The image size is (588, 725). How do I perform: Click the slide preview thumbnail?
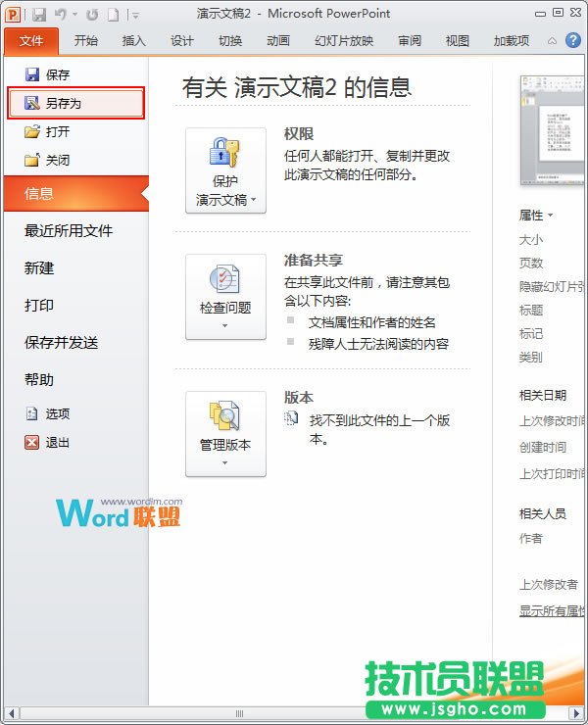pos(552,131)
